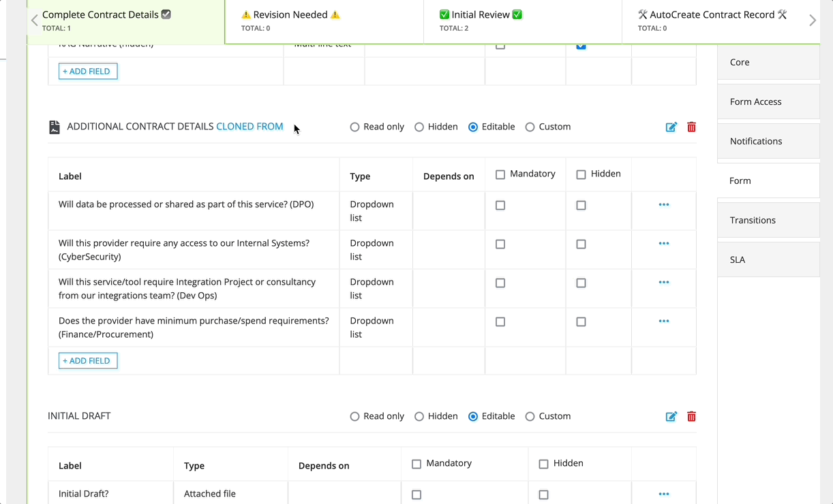
Task: Click ADD FIELD under Additional Contract Details
Action: 88,362
